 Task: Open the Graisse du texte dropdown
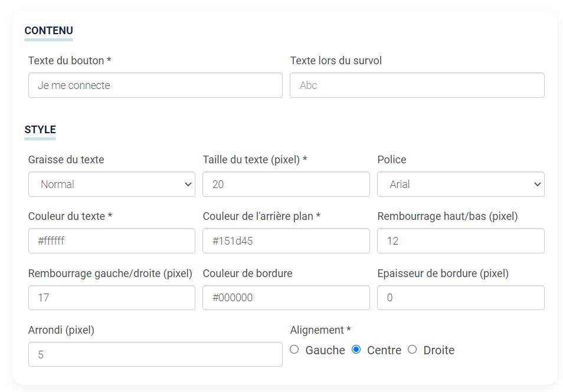coord(112,185)
